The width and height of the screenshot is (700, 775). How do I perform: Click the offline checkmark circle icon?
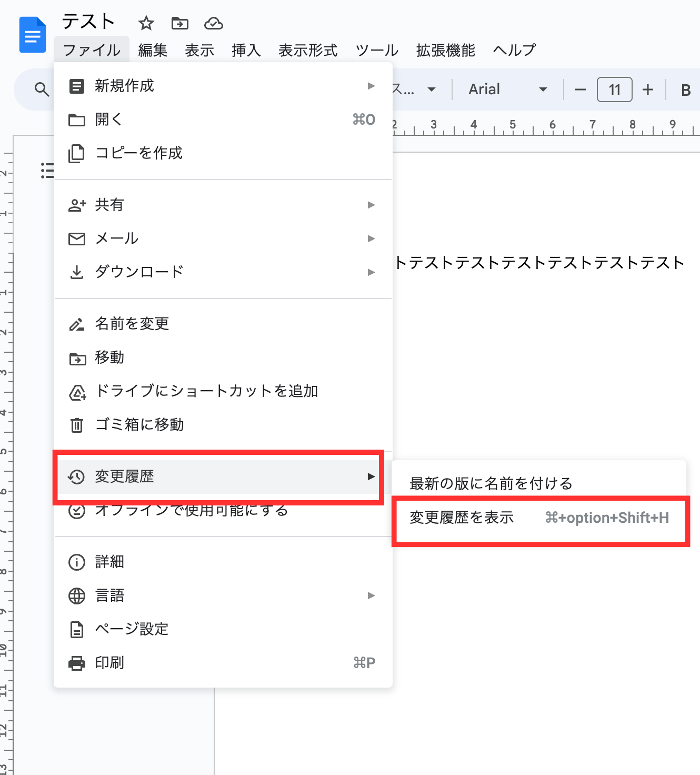77,511
